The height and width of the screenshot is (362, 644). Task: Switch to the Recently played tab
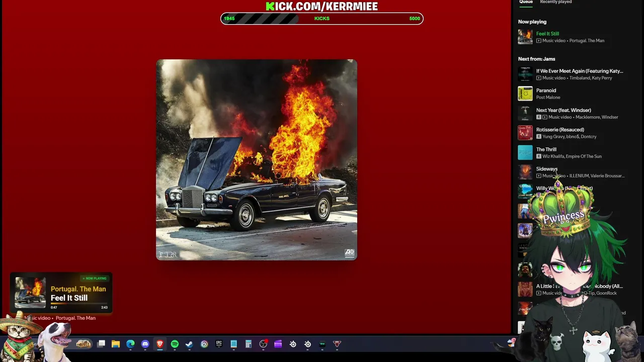[x=555, y=2]
